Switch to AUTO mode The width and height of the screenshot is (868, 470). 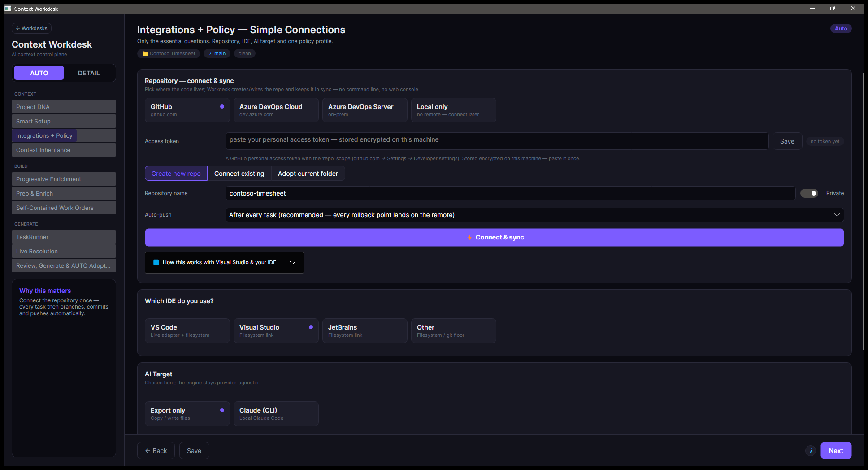tap(39, 73)
